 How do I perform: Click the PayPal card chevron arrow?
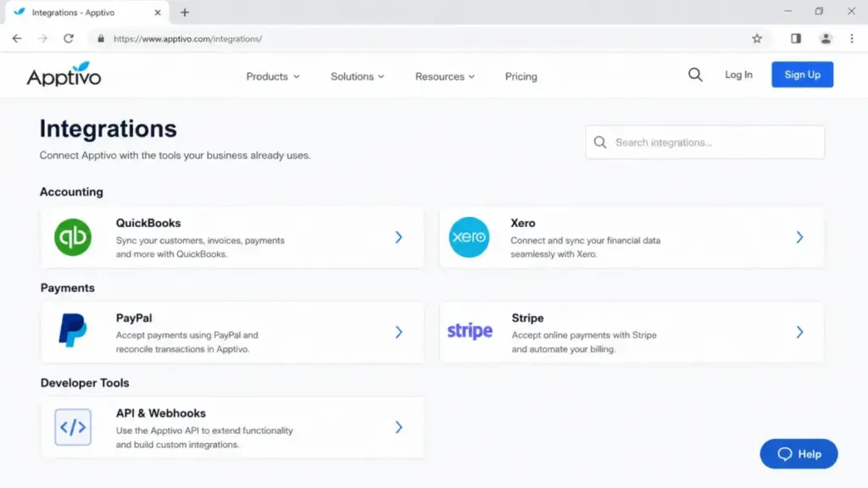click(x=398, y=332)
